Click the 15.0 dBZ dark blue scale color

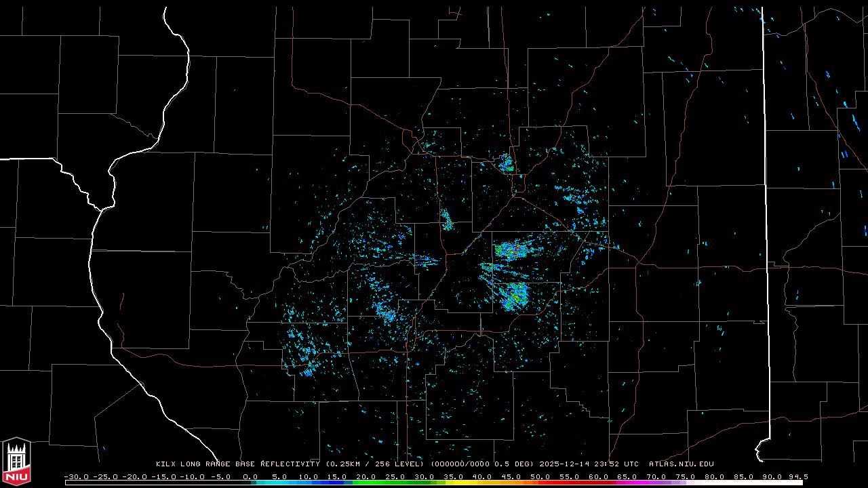[x=337, y=483]
